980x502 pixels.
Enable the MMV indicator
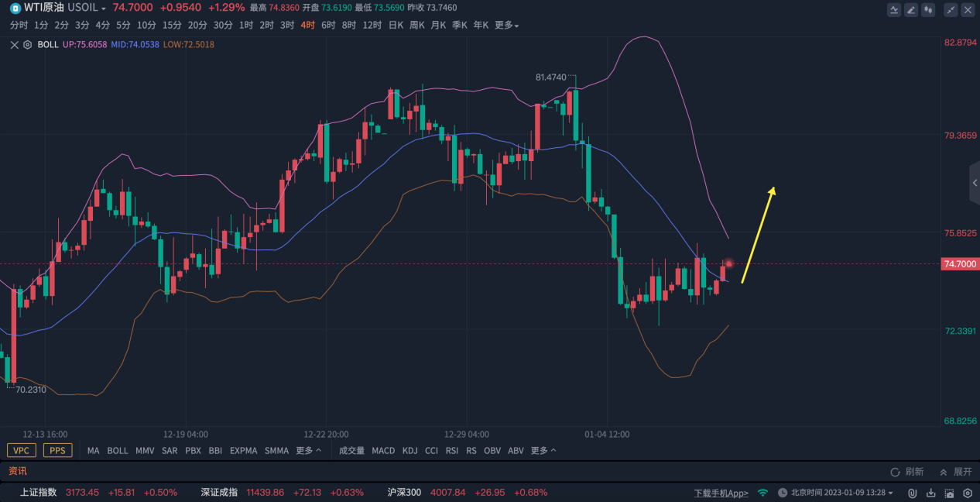click(145, 450)
